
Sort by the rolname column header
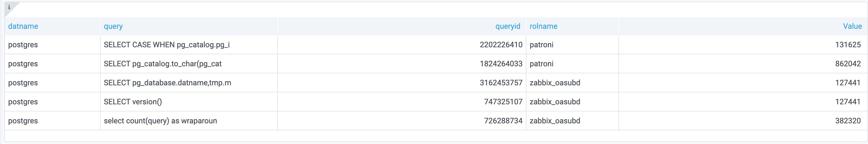coord(543,26)
